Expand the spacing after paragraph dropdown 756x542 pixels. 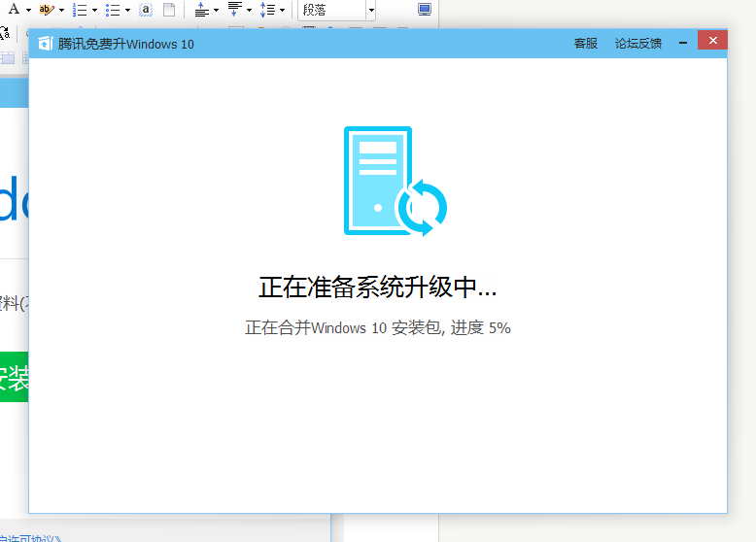[x=250, y=10]
